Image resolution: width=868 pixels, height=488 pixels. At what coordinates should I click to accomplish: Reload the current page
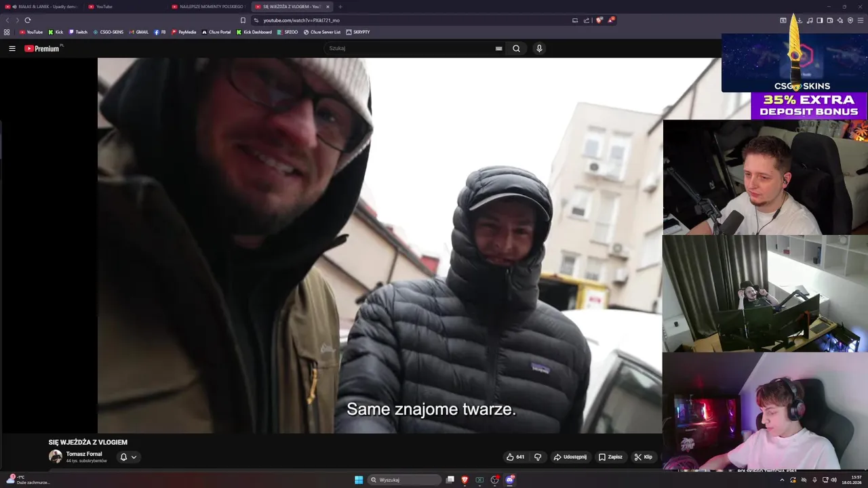(x=28, y=20)
